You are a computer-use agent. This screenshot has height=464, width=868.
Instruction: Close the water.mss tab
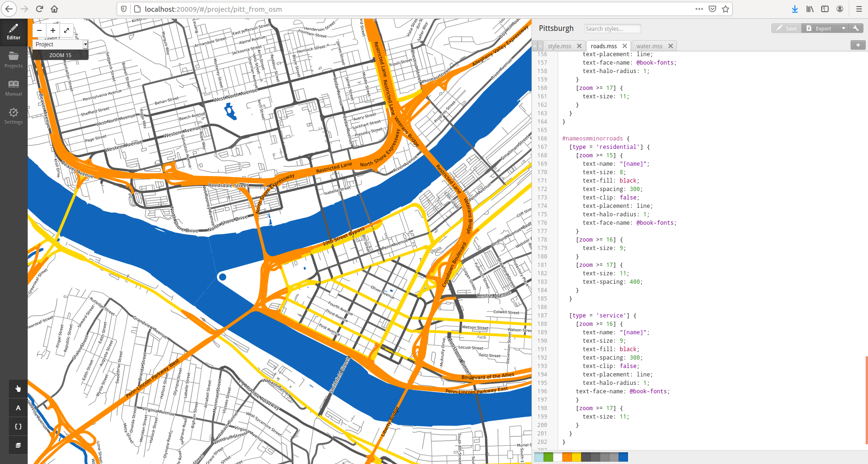coord(671,46)
